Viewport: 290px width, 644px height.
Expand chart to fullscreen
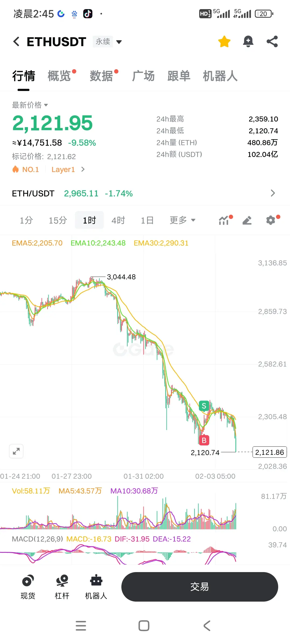pyautogui.click(x=16, y=451)
